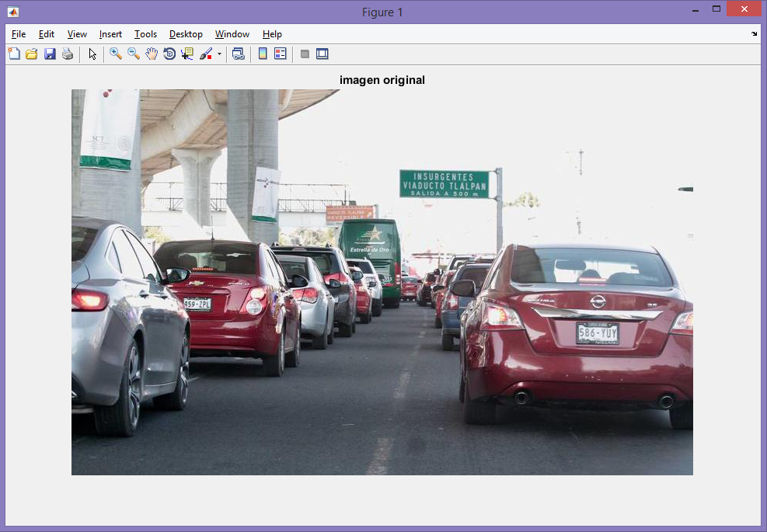Select the Brush/Select Data tool
Image resolution: width=767 pixels, height=532 pixels.
point(204,54)
